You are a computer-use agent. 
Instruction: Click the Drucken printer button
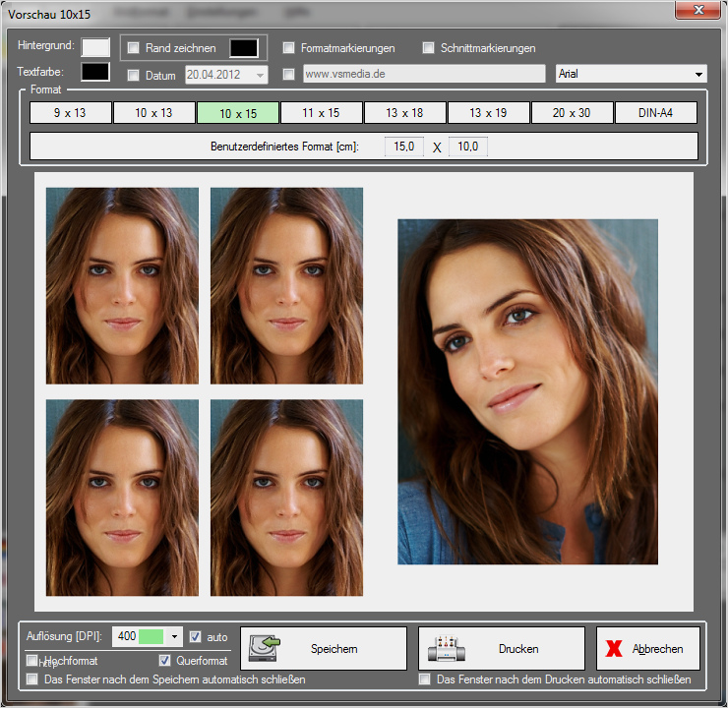coord(501,649)
